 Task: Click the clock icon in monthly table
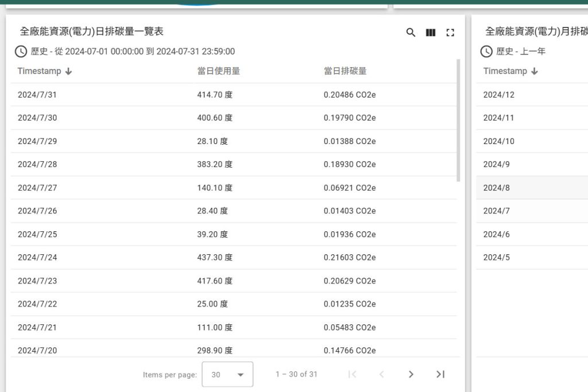486,52
